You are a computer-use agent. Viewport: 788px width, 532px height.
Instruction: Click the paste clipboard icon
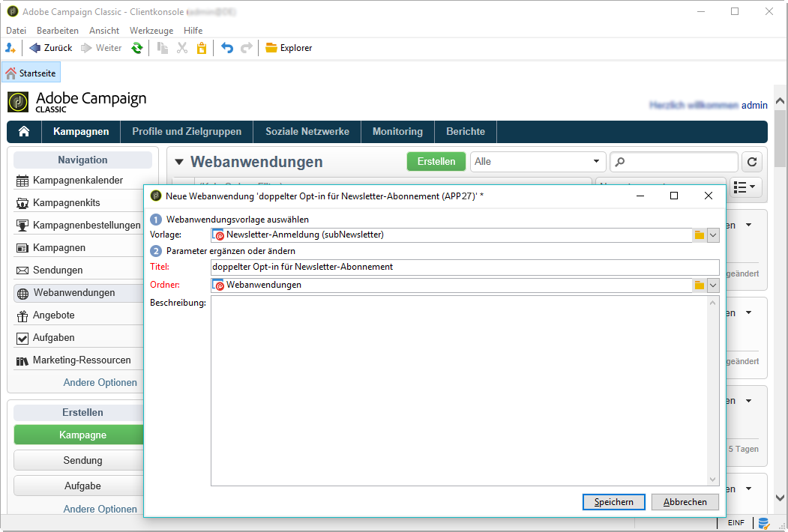click(202, 48)
